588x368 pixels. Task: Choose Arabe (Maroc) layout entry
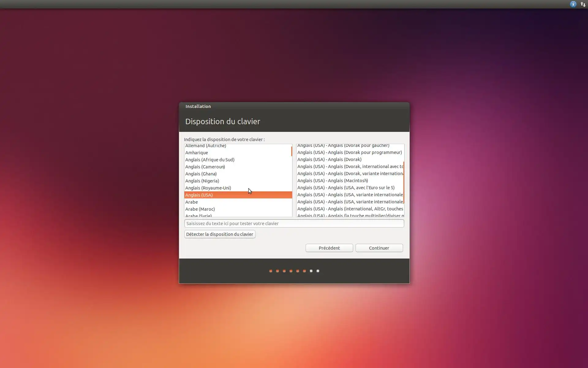coord(200,209)
